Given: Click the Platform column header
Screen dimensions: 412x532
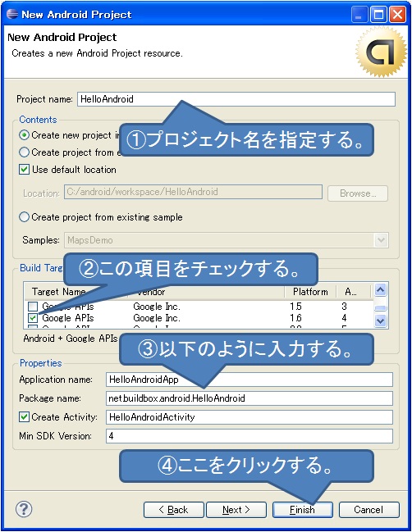Looking at the screenshot, I should pos(310,292).
